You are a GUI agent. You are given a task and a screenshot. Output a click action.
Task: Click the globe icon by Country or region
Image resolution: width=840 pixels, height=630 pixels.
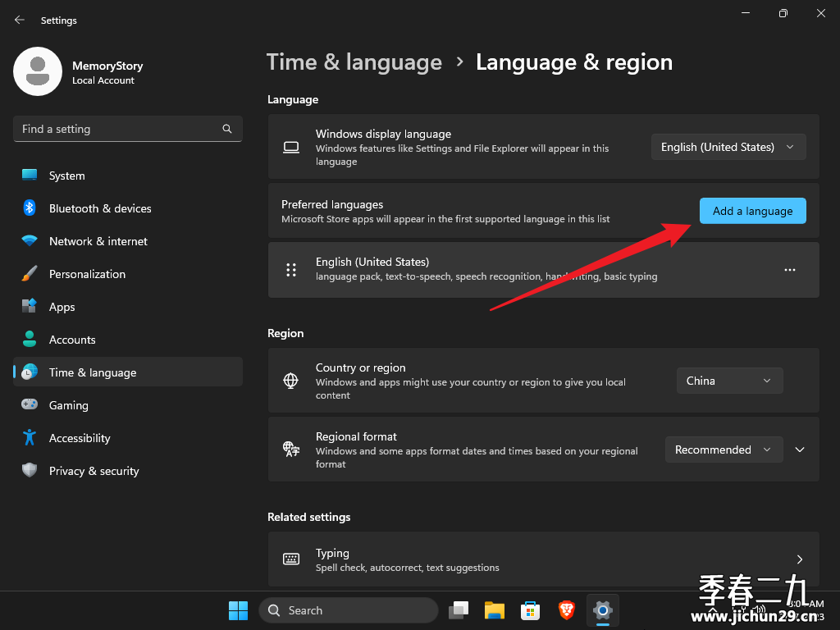pos(291,381)
